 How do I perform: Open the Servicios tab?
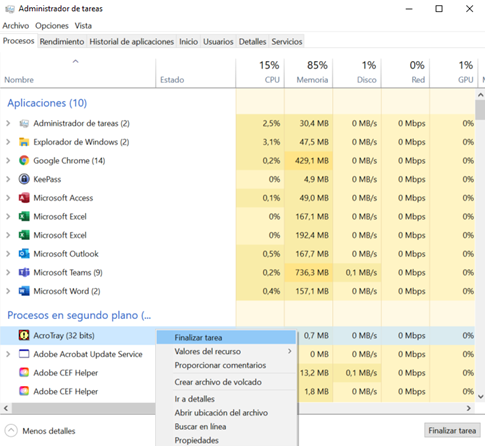(287, 42)
